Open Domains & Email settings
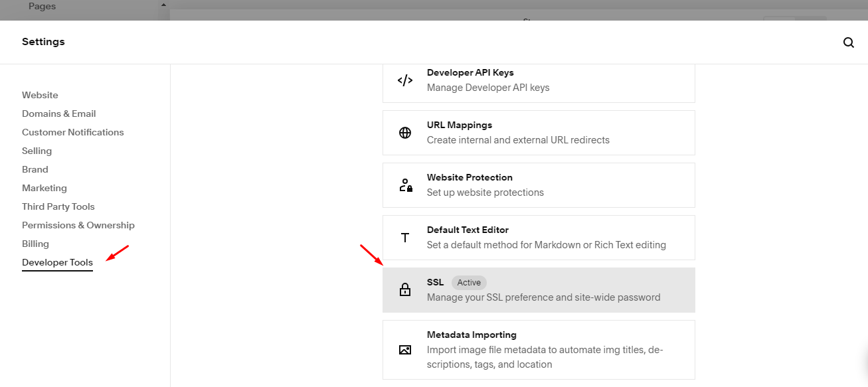The width and height of the screenshot is (868, 387). coord(59,114)
